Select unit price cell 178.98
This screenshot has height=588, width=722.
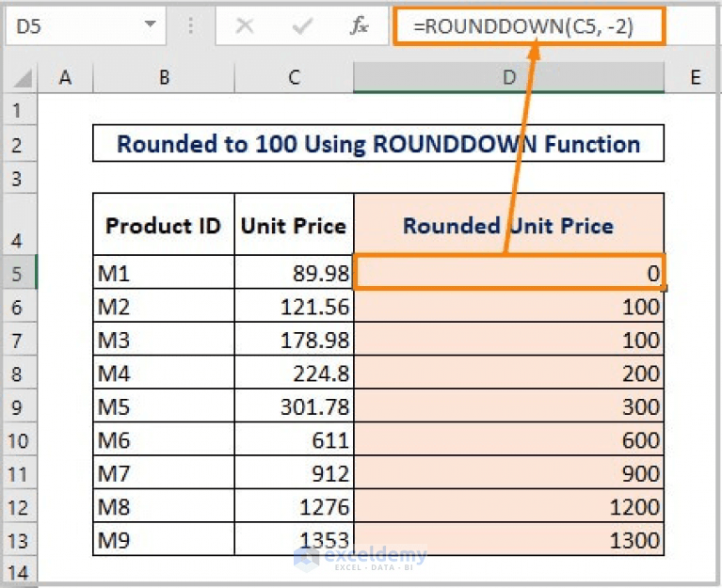point(295,339)
